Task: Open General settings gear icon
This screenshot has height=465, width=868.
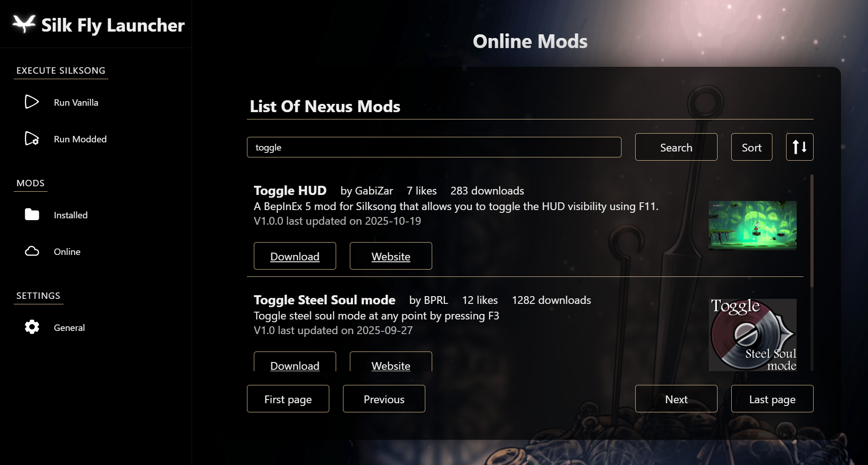Action: [32, 327]
